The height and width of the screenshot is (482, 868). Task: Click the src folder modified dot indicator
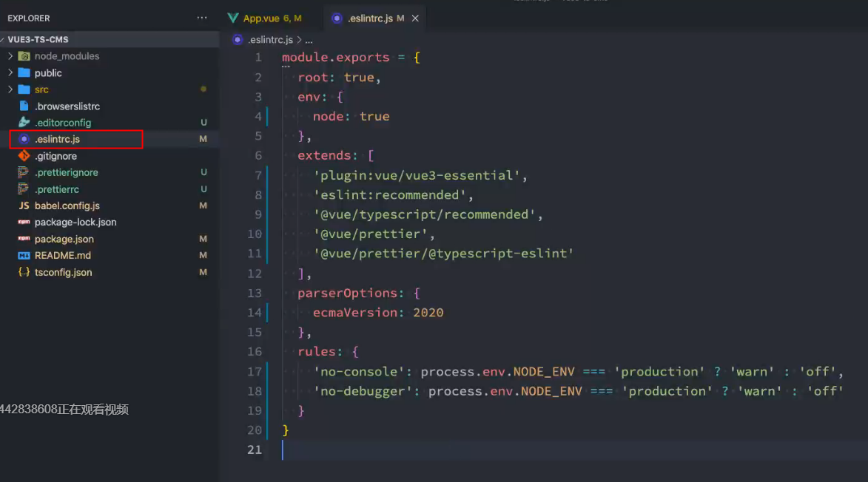(x=203, y=89)
